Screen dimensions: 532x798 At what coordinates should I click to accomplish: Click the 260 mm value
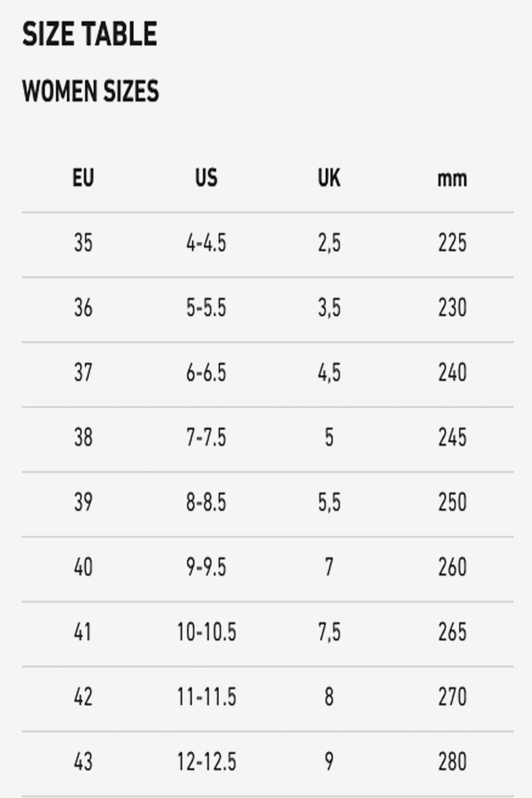tap(453, 567)
